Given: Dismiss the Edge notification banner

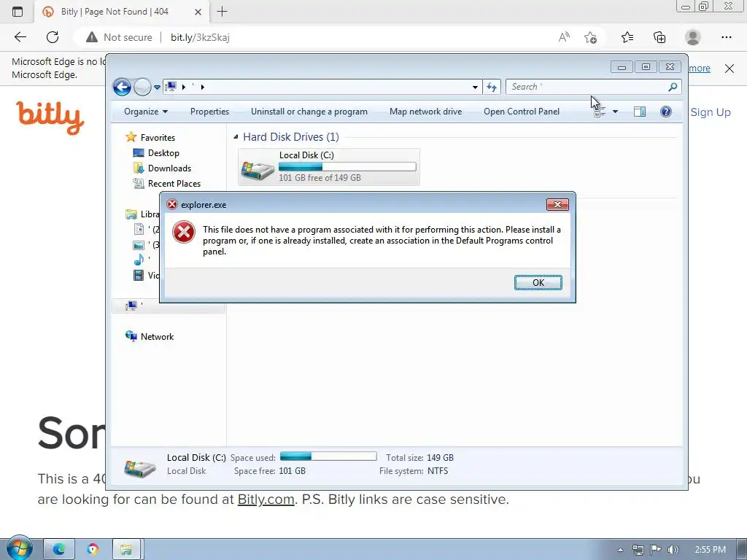Looking at the screenshot, I should click(x=729, y=68).
